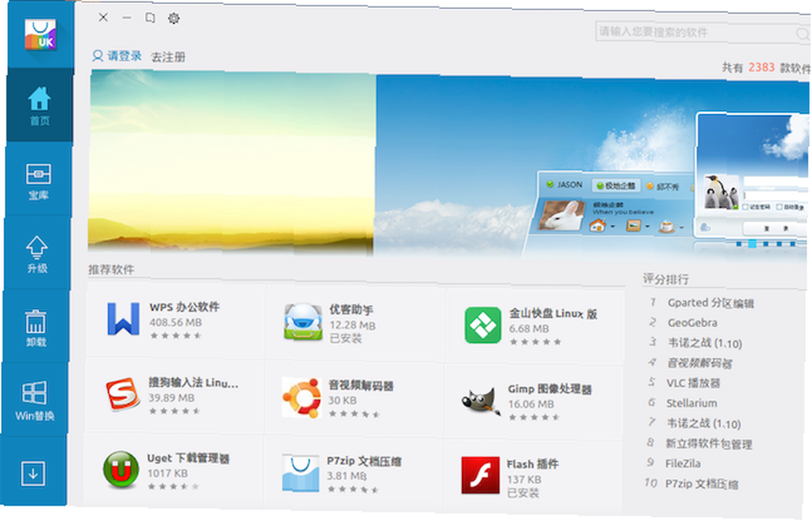Click the red Flash plugin icon

coord(480,476)
